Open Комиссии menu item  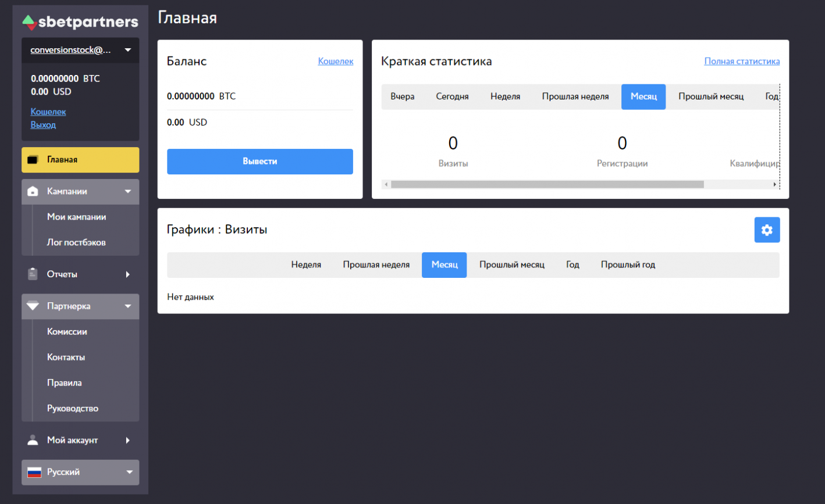pos(67,331)
